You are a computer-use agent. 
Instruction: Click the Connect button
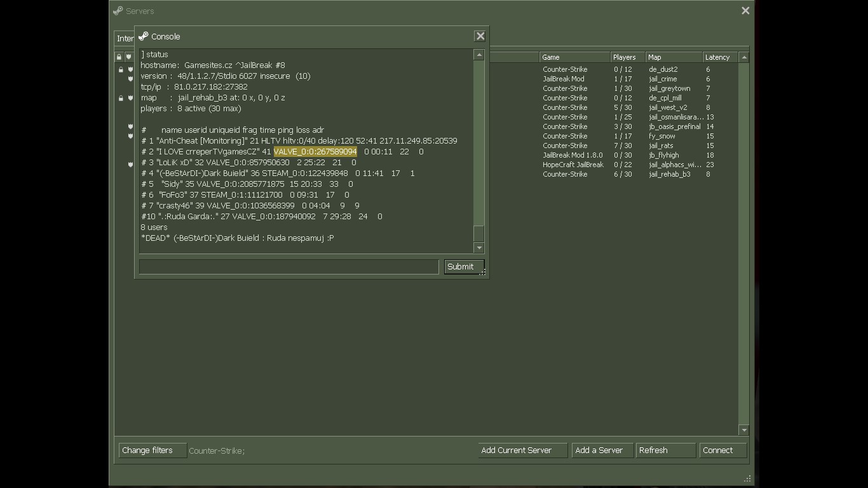coord(722,451)
